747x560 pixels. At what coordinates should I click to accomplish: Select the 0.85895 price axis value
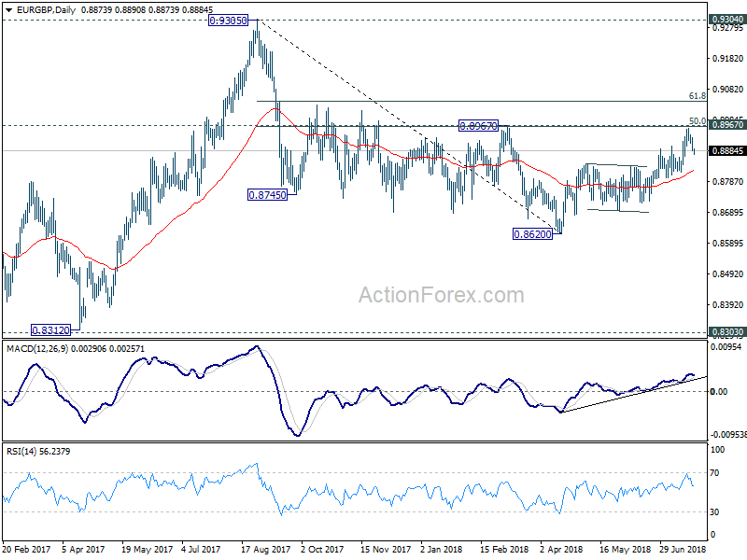point(728,244)
